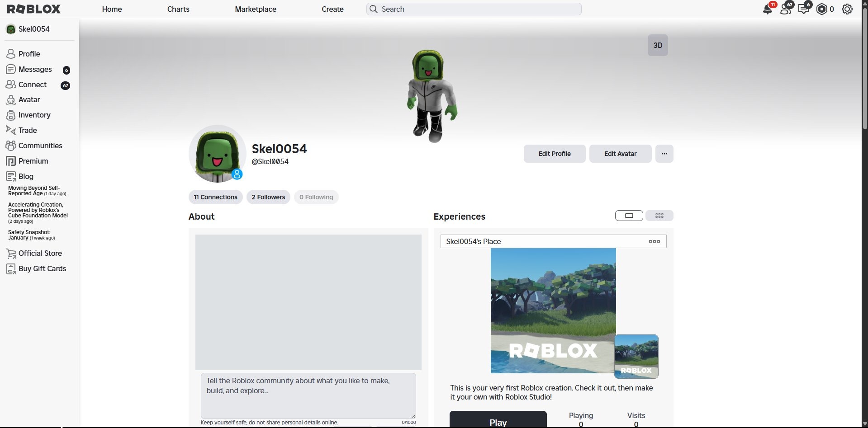Click the Avatar icon in sidebar
Screen dimensions: 868x428
pos(11,100)
